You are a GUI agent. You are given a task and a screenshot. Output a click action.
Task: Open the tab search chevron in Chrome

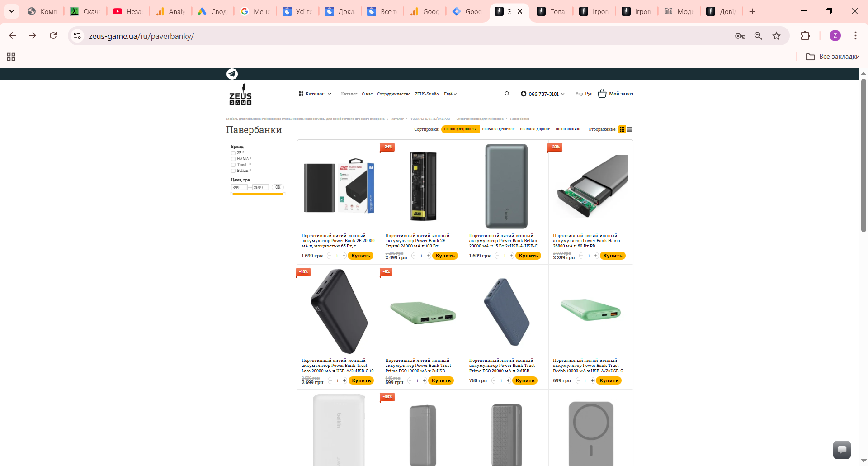click(12, 11)
